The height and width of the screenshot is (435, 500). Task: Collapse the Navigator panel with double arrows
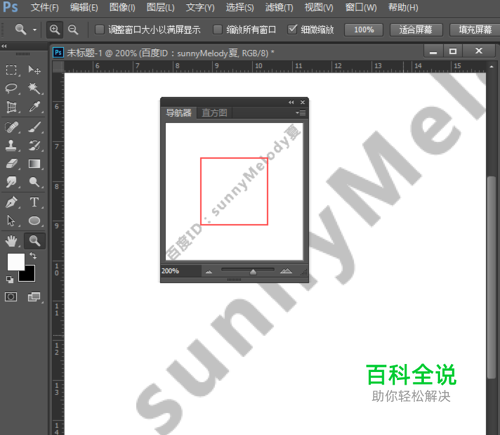(291, 102)
